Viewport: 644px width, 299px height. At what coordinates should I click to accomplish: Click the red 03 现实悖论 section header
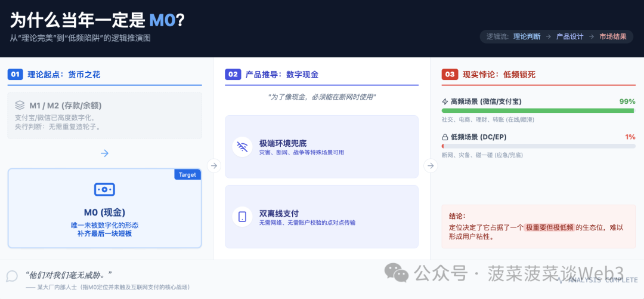[489, 75]
